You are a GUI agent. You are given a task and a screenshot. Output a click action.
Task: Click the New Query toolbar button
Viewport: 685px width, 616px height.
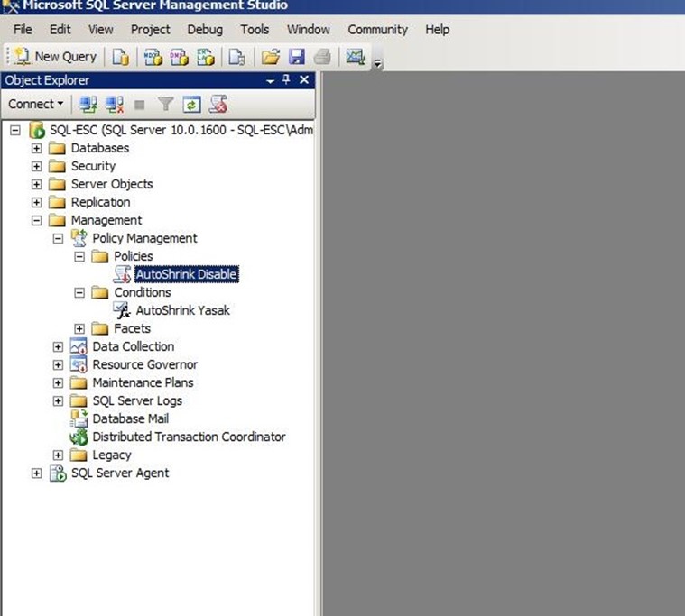point(55,56)
